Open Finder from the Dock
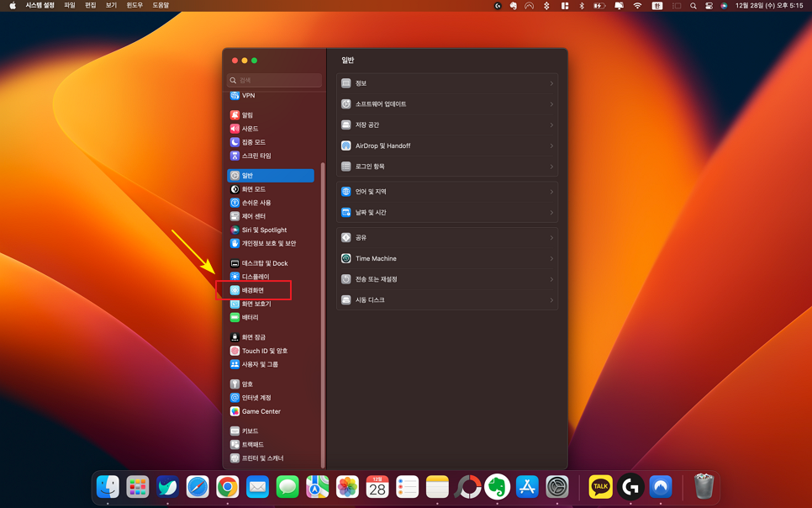Viewport: 812px width, 508px height. tap(108, 487)
